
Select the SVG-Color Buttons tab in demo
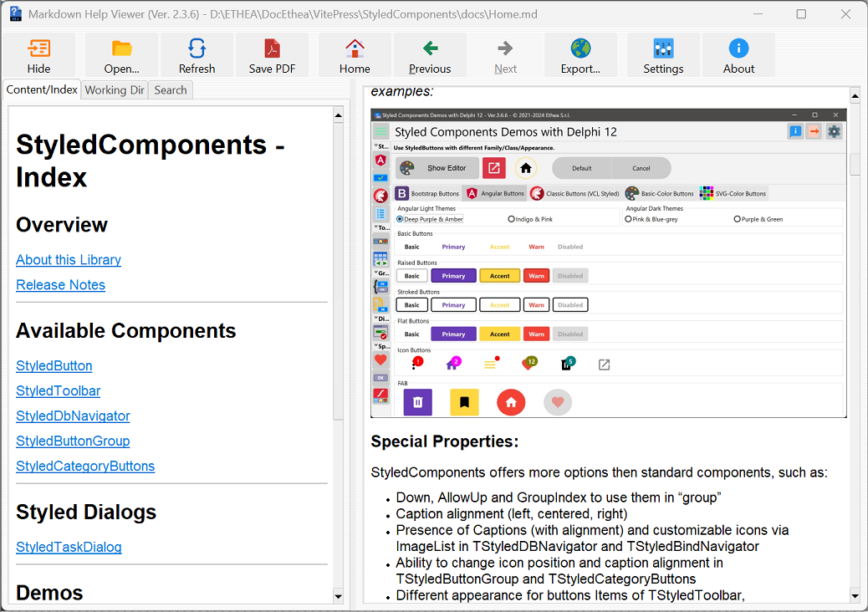click(733, 194)
